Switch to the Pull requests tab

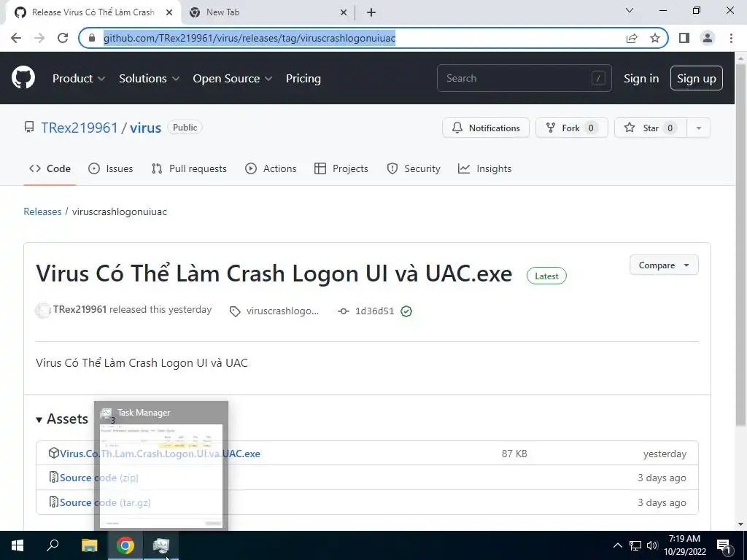[189, 168]
